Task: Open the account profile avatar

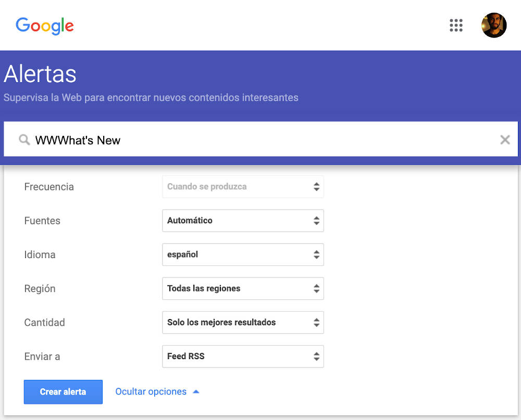Action: pyautogui.click(x=494, y=25)
